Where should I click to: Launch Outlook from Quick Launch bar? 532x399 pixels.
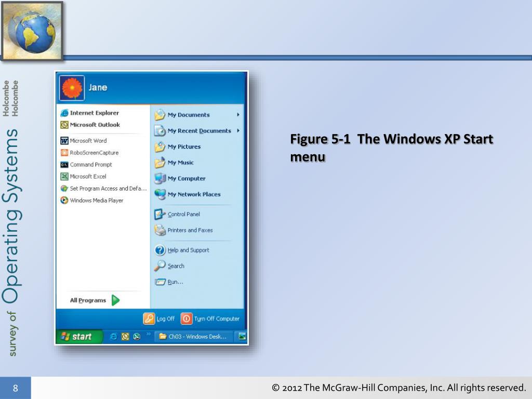pos(125,336)
